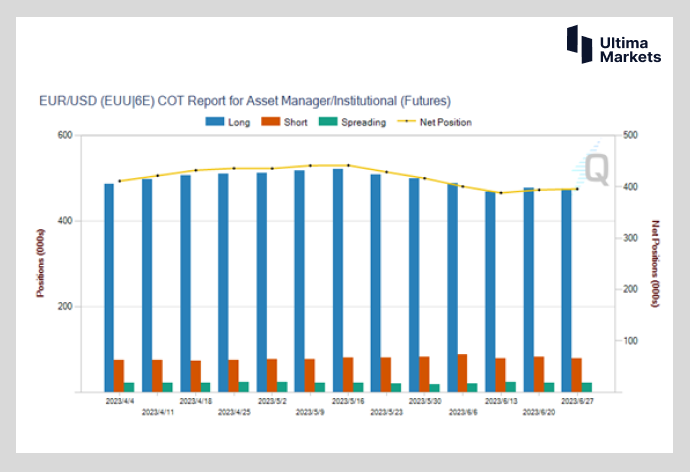Click the green Spreading legend color swatch
The width and height of the screenshot is (690, 472).
click(326, 122)
